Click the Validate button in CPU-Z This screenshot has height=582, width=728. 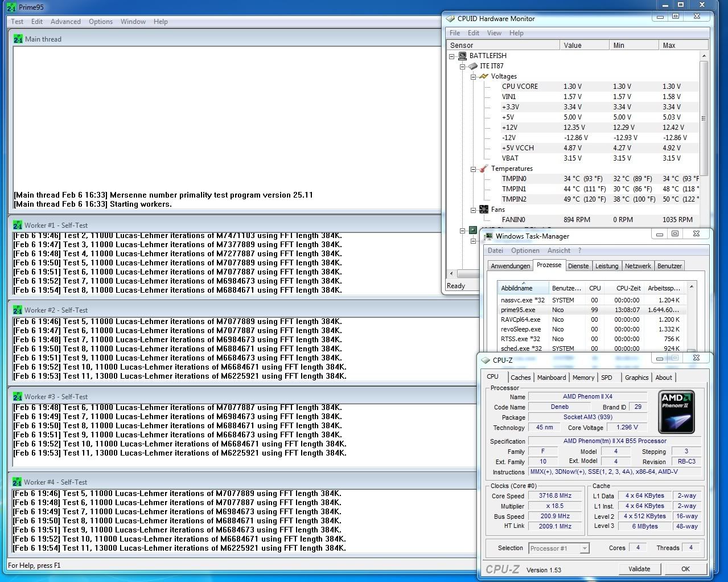coord(639,569)
